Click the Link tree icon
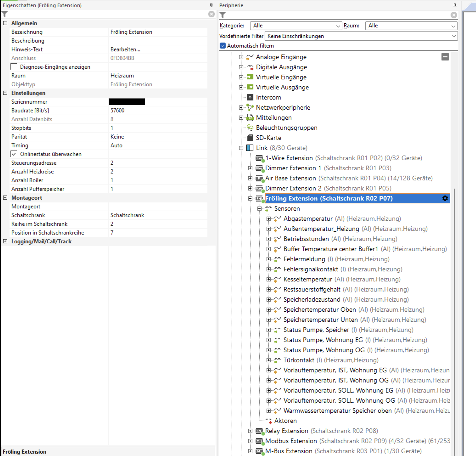The height and width of the screenshot is (456, 476). point(250,148)
